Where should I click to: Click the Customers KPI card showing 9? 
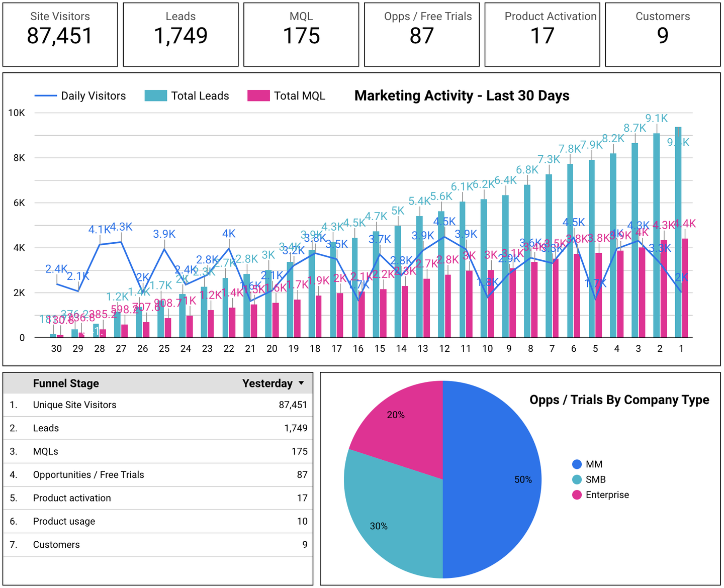(x=662, y=34)
